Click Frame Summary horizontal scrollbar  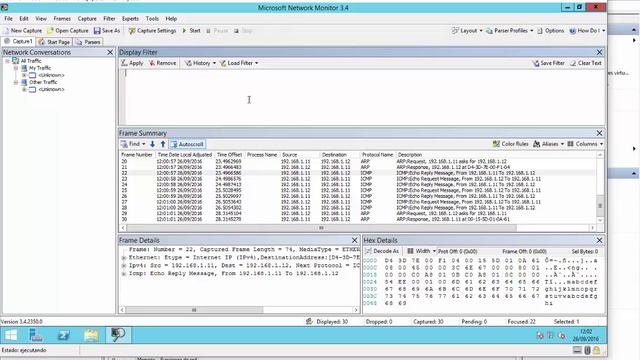coord(321,228)
